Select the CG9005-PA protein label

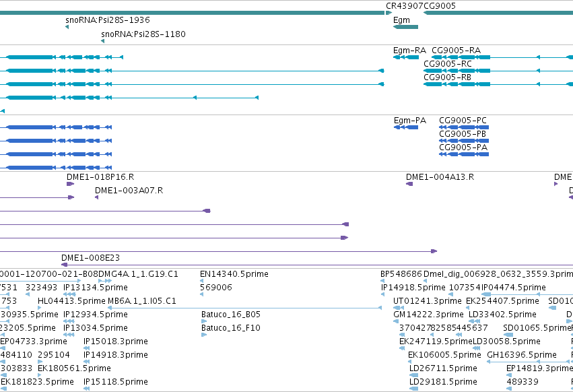(463, 148)
